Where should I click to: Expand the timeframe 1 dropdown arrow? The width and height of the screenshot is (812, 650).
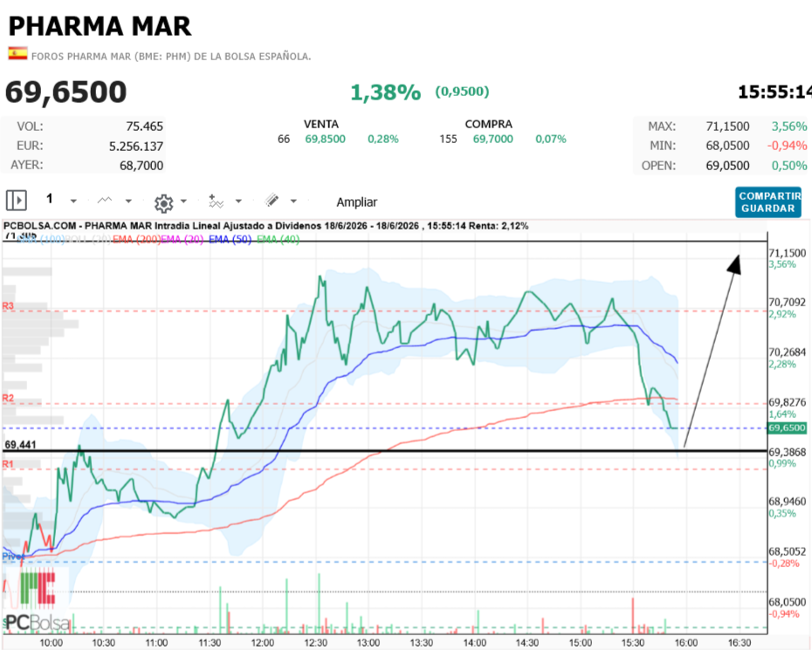pos(73,201)
